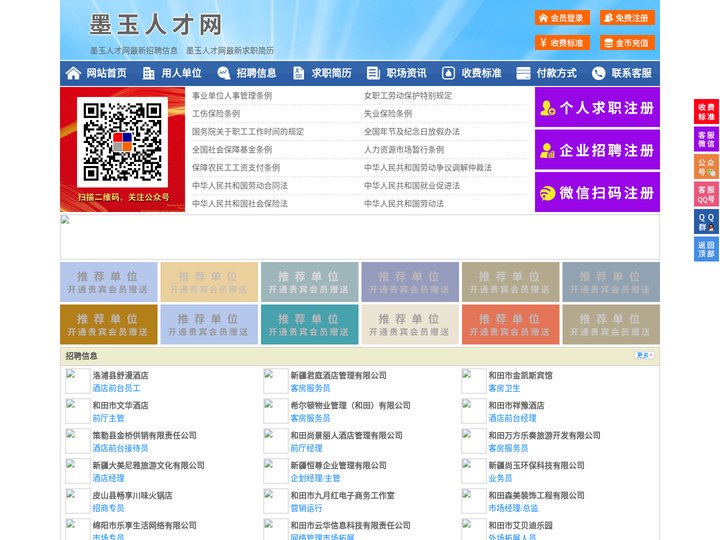Click the QQ群 side floating button
Screen dimensions: 720x540
tap(706, 222)
